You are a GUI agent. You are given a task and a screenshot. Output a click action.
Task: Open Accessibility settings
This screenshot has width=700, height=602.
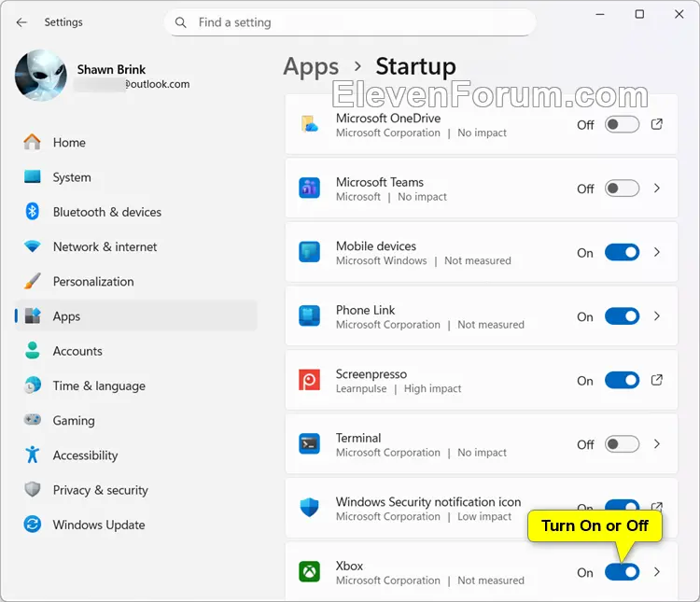click(136, 455)
